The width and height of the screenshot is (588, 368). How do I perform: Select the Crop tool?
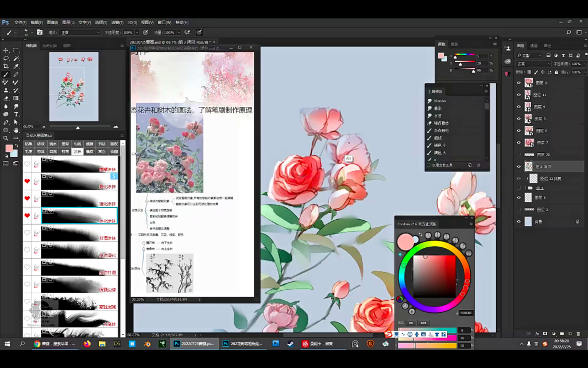[x=6, y=67]
